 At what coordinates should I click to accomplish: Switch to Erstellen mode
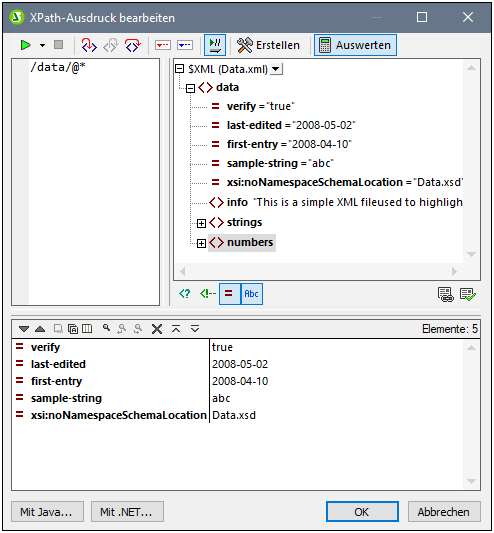(x=269, y=45)
